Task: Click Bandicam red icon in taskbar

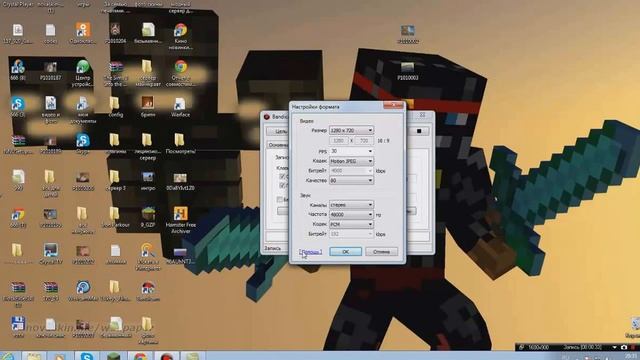Action: [x=167, y=356]
